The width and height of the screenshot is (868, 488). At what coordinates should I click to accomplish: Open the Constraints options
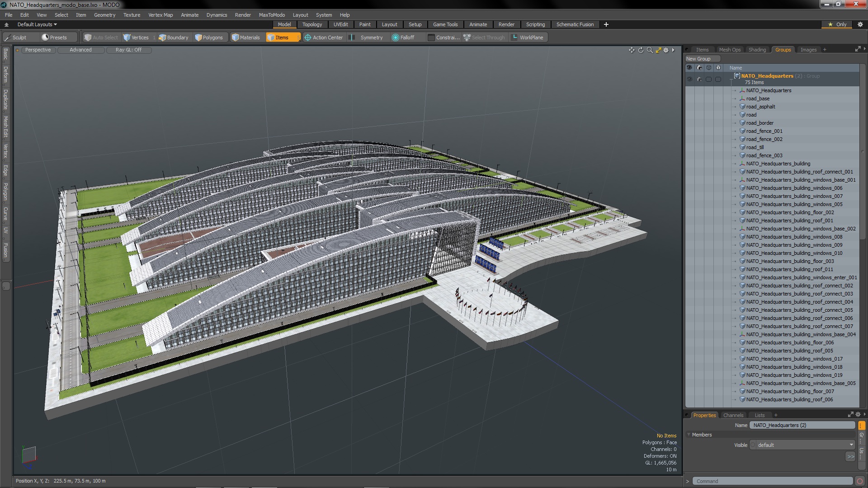443,38
